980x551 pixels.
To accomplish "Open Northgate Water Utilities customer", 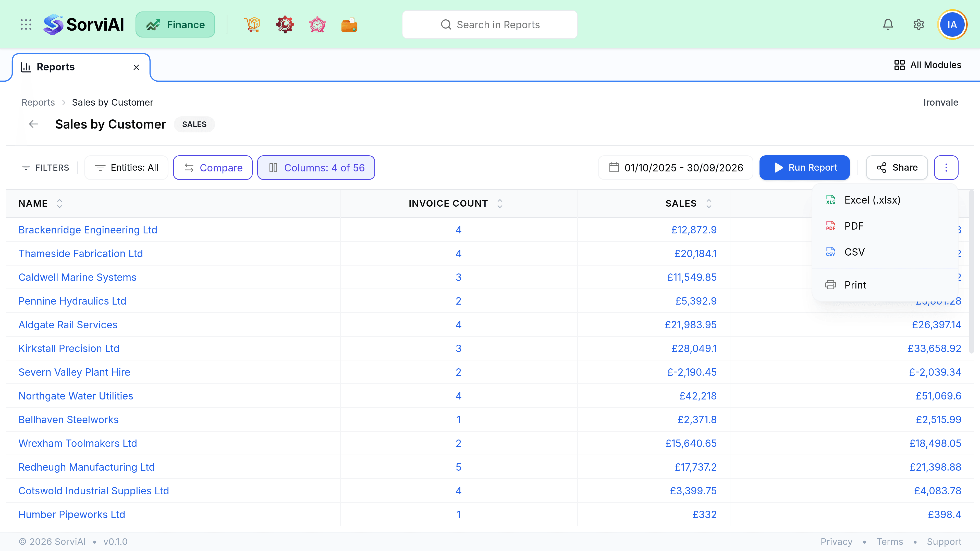I will tap(76, 396).
